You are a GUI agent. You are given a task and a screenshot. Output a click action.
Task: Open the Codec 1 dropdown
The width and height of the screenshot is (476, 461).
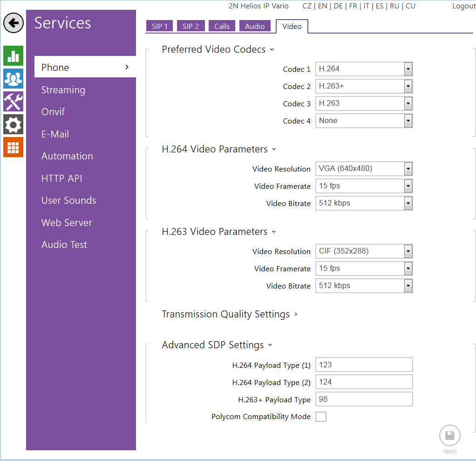(364, 69)
